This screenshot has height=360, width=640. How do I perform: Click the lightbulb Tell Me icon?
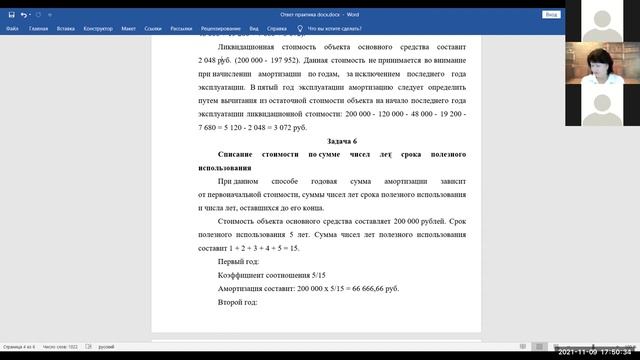[x=300, y=29]
